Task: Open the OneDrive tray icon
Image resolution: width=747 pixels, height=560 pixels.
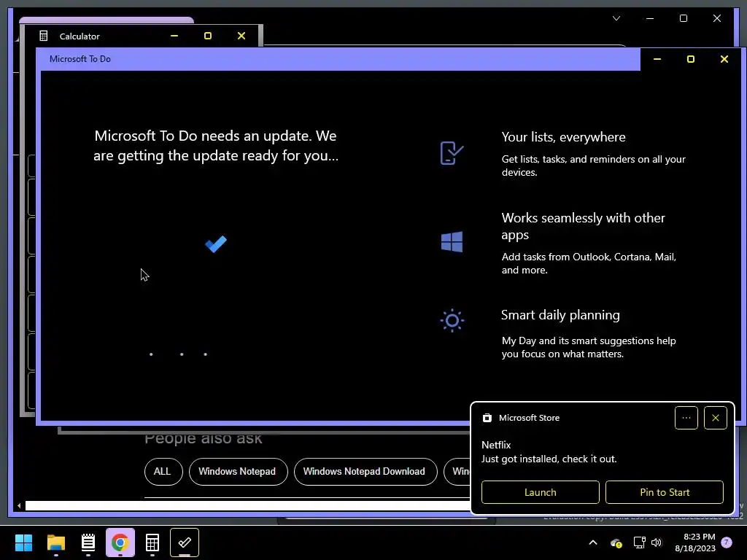Action: click(x=616, y=542)
